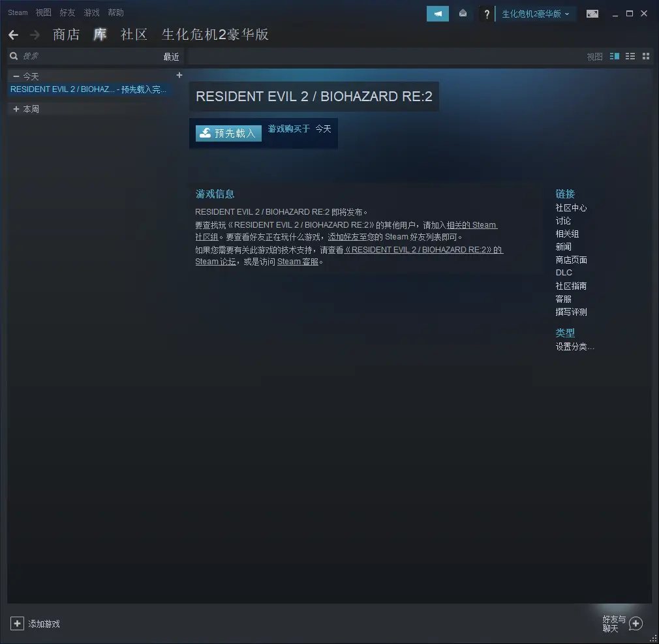The image size is (659, 644).
Task: Click the 预先载入 button
Action: coord(228,133)
